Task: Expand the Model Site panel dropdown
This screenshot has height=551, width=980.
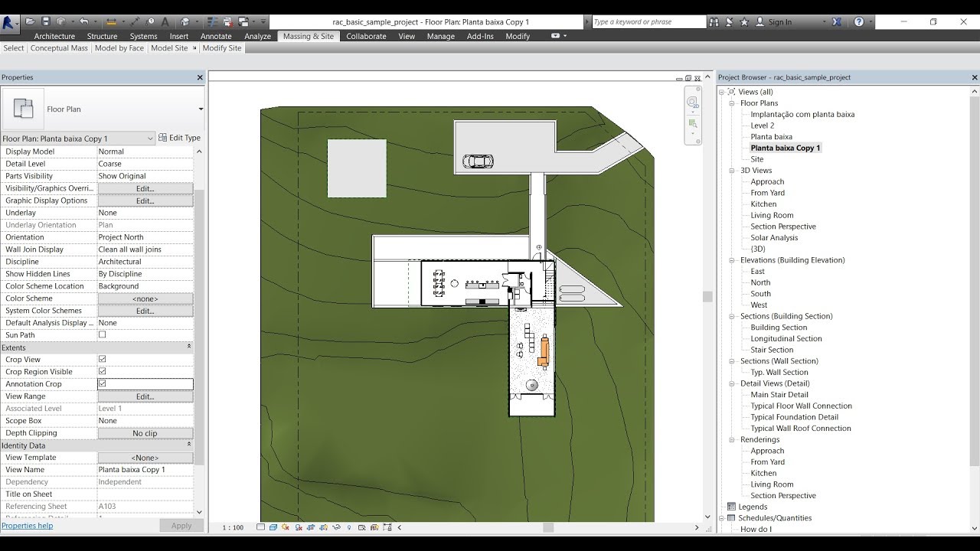Action: (194, 48)
